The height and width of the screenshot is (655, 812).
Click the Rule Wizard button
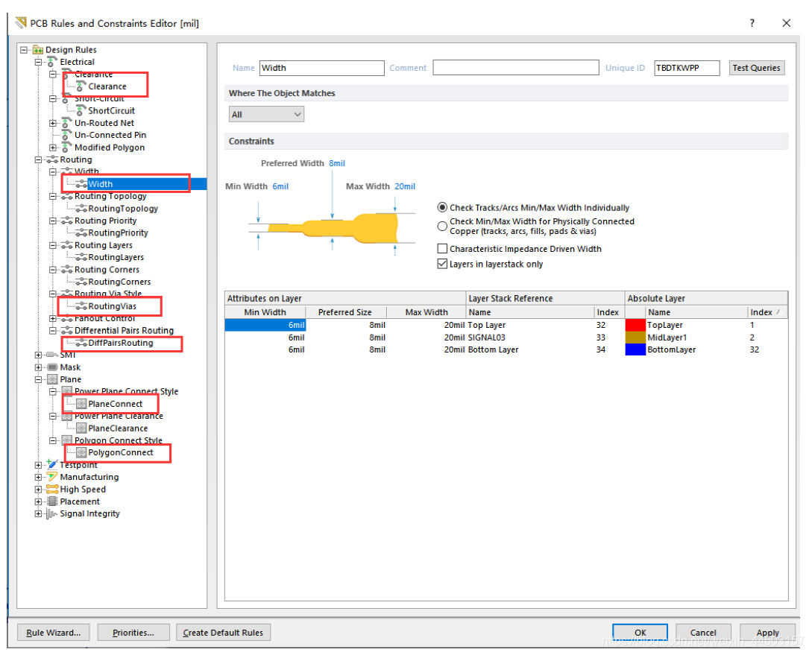[x=53, y=633]
